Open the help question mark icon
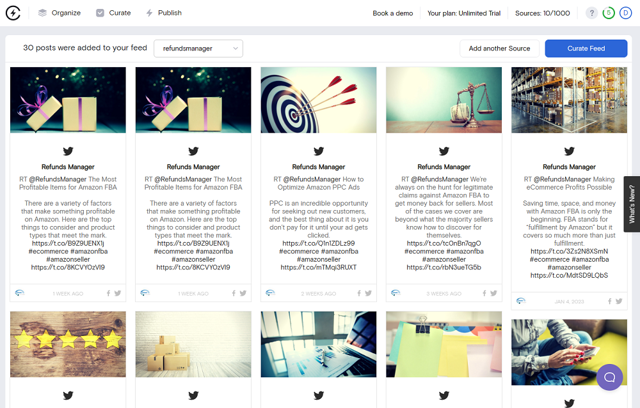Screen dimensions: 640x408 tap(591, 13)
